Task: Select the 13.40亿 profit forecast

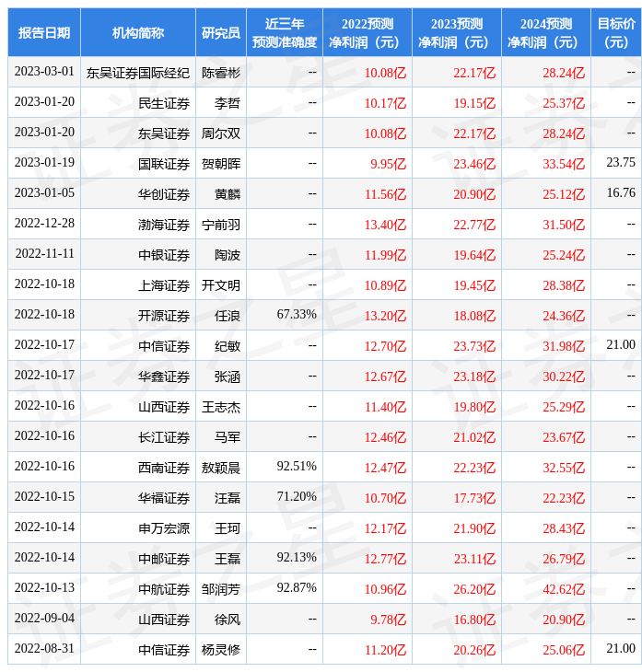Action: 385,225
